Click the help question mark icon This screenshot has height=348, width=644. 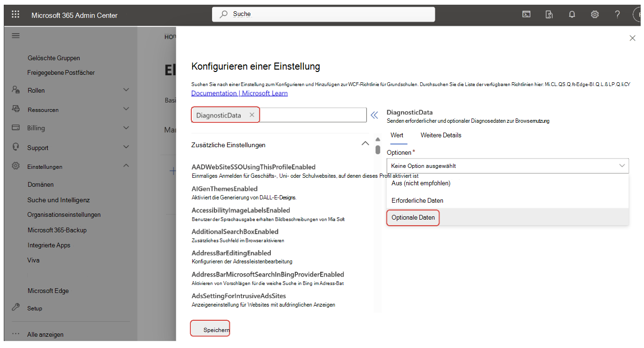617,15
